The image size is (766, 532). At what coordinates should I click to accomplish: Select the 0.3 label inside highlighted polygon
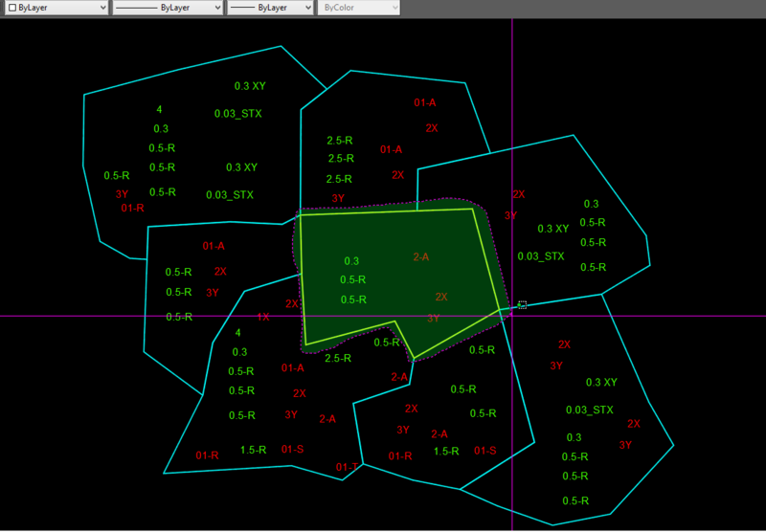click(x=351, y=261)
